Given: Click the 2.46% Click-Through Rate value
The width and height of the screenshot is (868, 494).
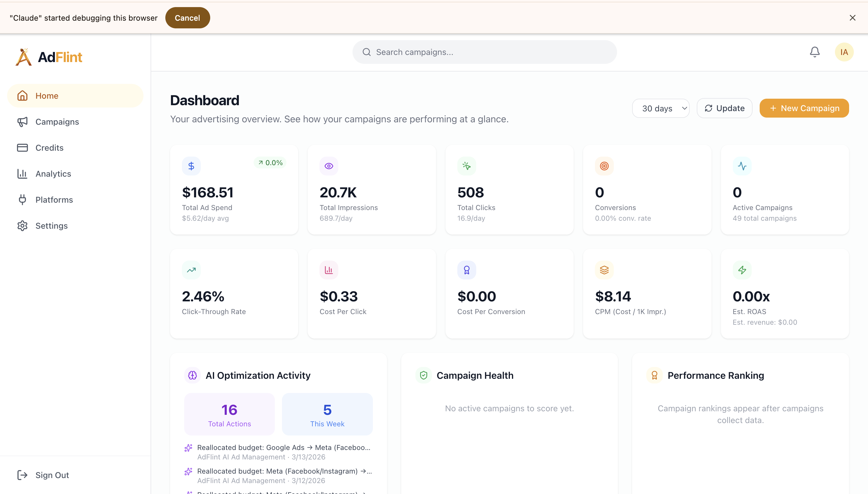Looking at the screenshot, I should pyautogui.click(x=203, y=297).
